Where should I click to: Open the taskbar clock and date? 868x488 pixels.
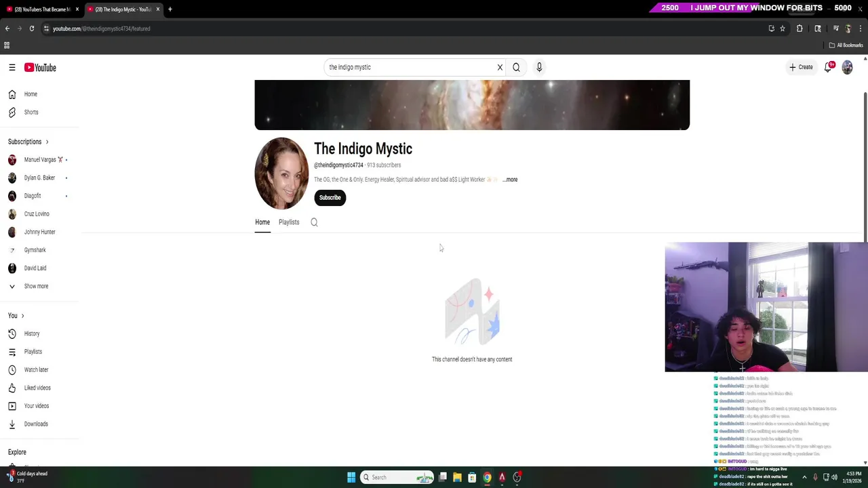(x=852, y=477)
